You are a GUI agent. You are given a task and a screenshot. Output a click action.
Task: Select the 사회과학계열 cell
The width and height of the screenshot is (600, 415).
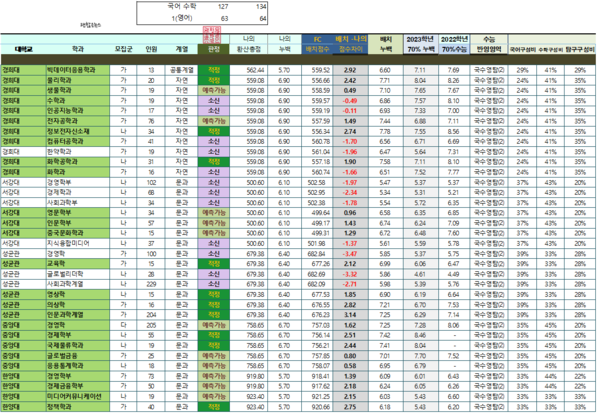(x=78, y=284)
